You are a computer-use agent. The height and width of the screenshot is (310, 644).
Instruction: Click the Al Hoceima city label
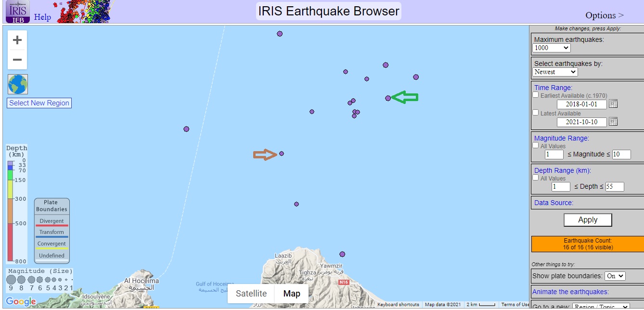[142, 284]
